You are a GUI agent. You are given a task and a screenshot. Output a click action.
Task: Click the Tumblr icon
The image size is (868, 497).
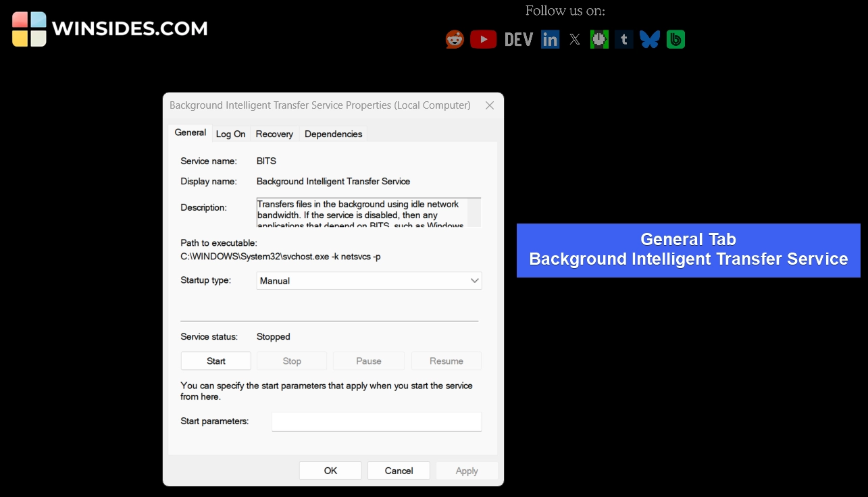(x=623, y=40)
